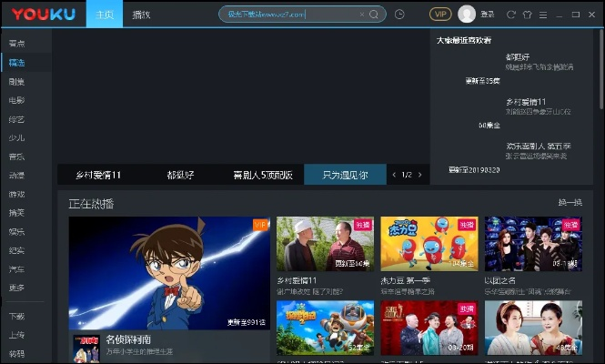Open watch history clock icon
The height and width of the screenshot is (364, 605).
coord(400,15)
